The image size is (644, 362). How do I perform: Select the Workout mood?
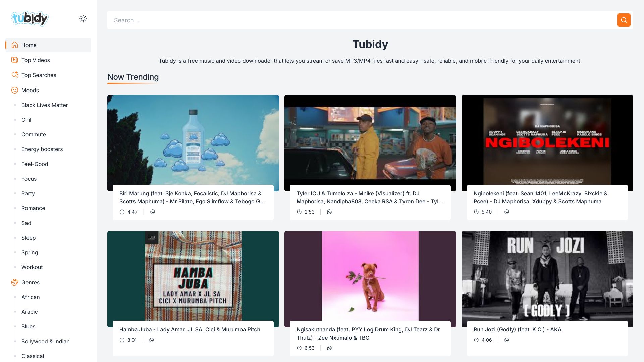pos(32,267)
